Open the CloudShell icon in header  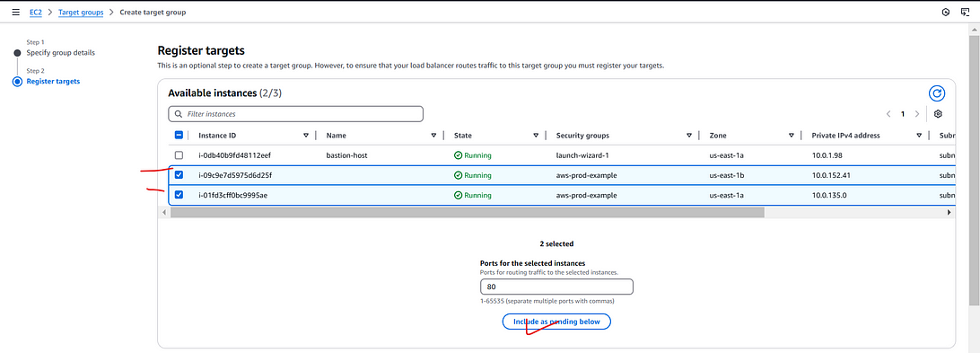pyautogui.click(x=966, y=12)
